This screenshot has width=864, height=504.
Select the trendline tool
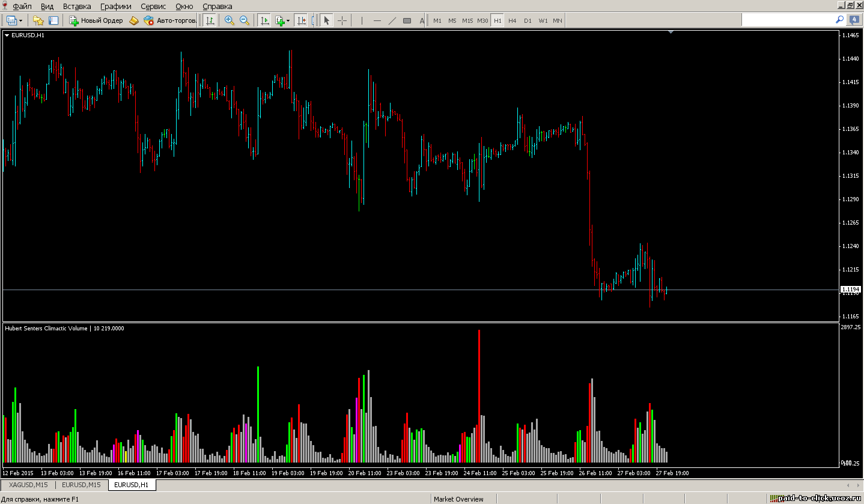[392, 20]
